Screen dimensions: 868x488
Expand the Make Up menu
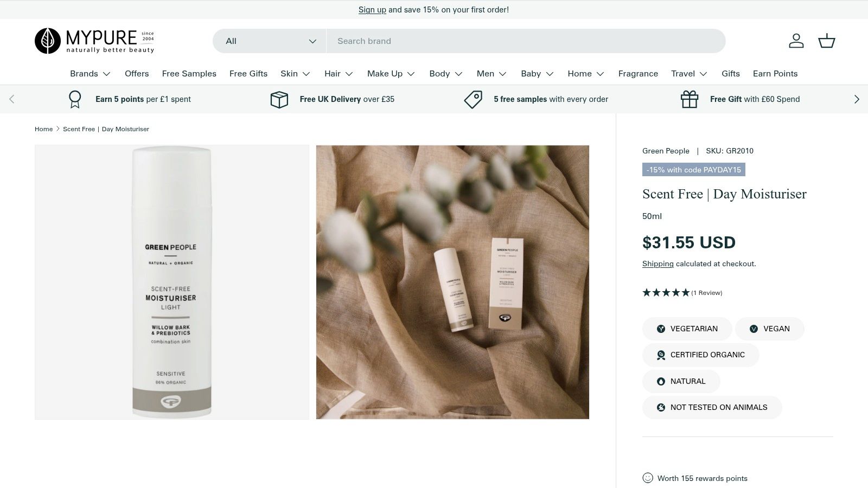coord(391,74)
